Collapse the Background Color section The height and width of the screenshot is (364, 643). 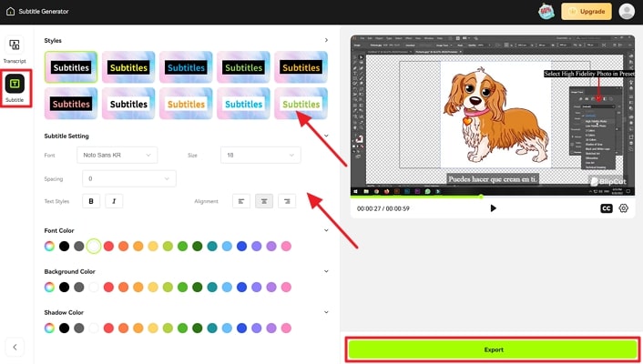[326, 271]
